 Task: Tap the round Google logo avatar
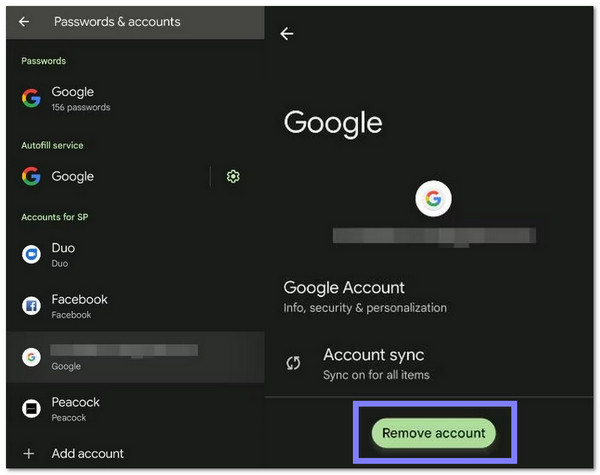coord(433,199)
